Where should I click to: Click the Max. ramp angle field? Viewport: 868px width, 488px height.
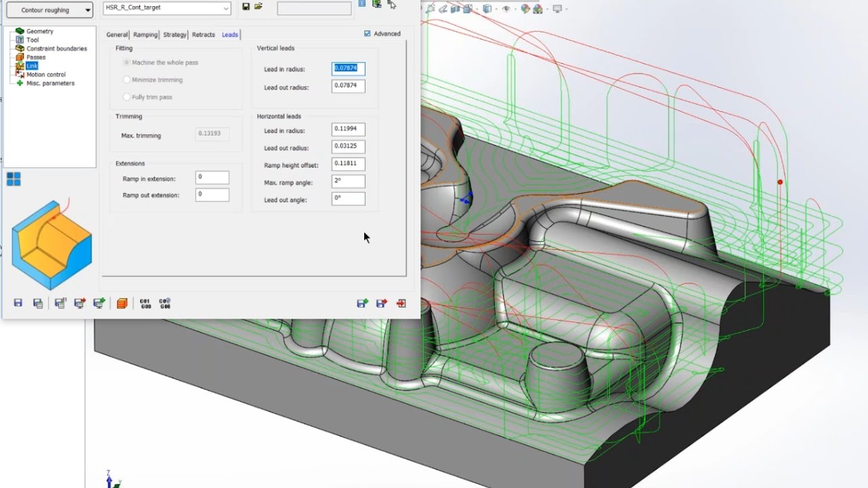349,182
